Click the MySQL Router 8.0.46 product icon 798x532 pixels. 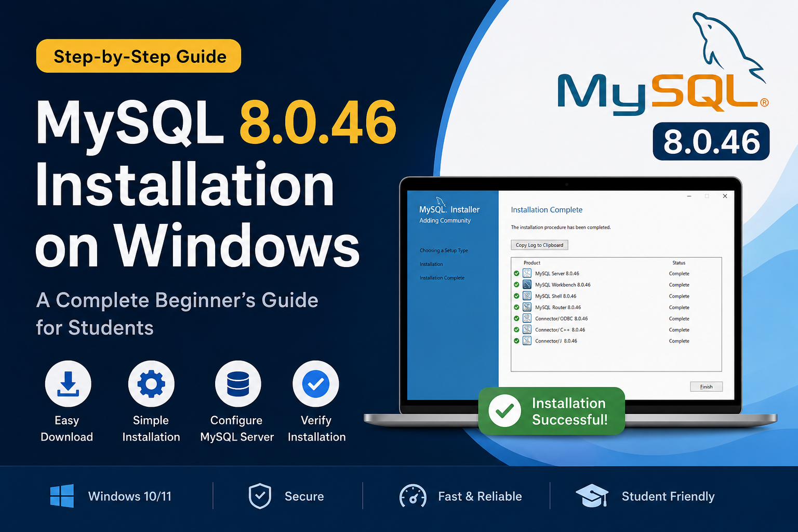pyautogui.click(x=527, y=307)
